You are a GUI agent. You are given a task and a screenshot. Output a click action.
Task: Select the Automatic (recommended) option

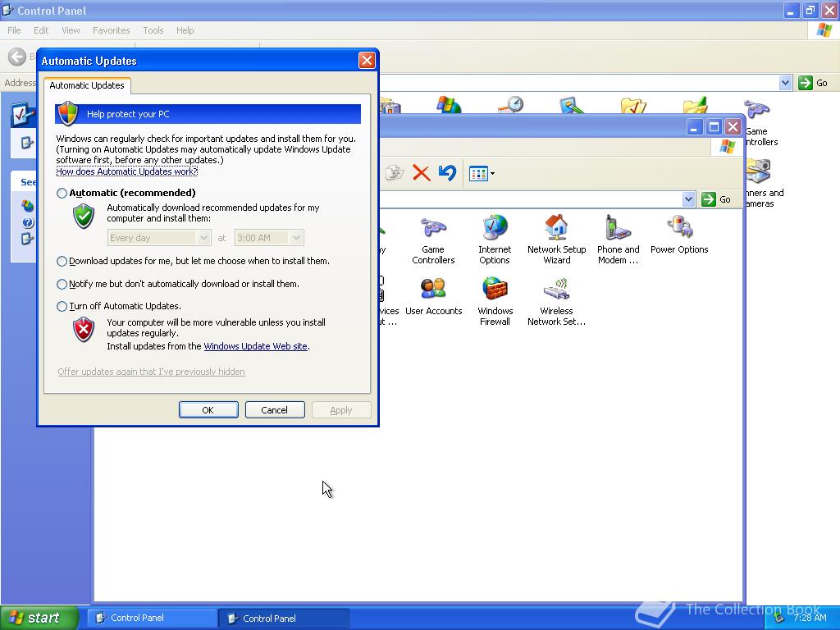[62, 193]
